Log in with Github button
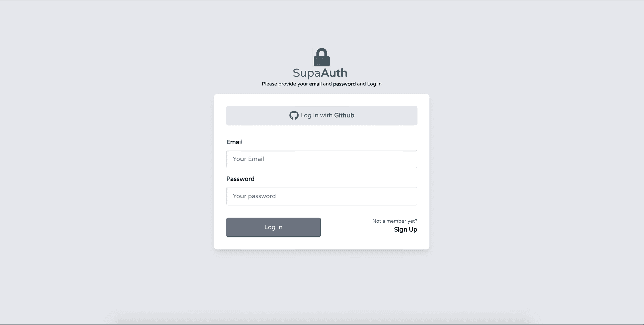 tap(322, 115)
